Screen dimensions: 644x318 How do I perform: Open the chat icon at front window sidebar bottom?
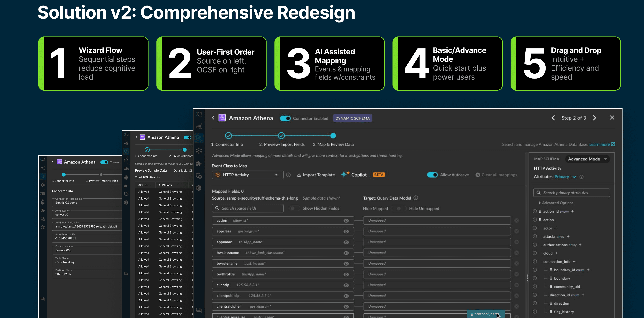tap(199, 310)
